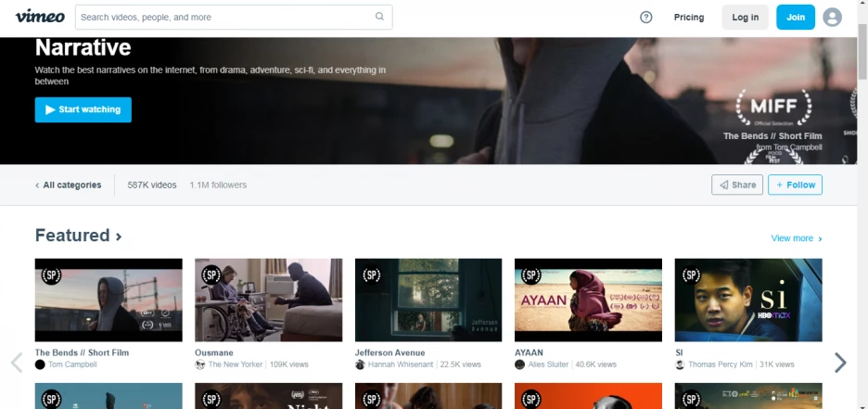Click the search magnifier icon
Image resolution: width=868 pixels, height=409 pixels.
pyautogui.click(x=379, y=17)
